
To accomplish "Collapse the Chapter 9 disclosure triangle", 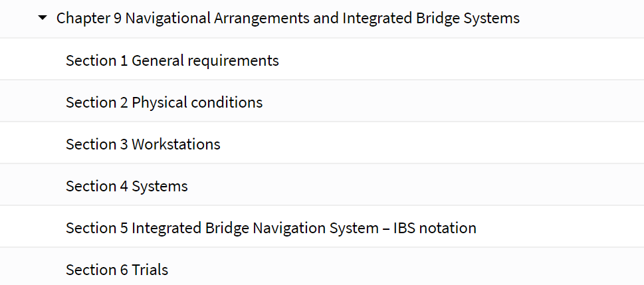I will point(43,18).
